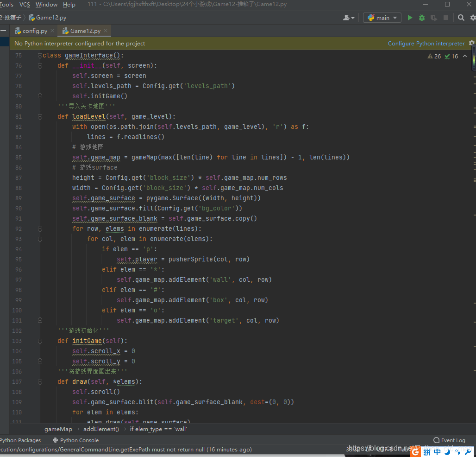
Task: Click the Run with Coverage shield icon
Action: point(434,18)
